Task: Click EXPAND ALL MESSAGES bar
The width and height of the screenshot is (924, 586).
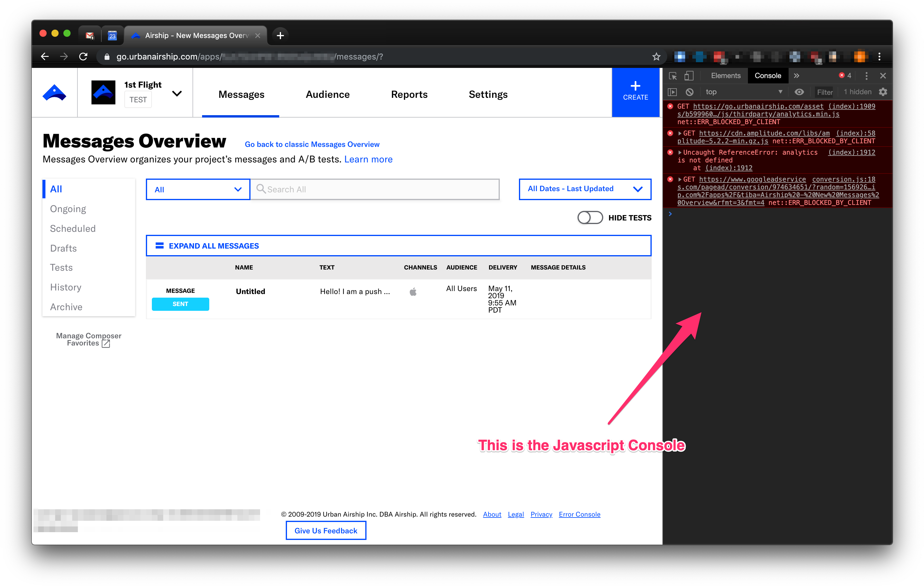Action: [x=398, y=245]
